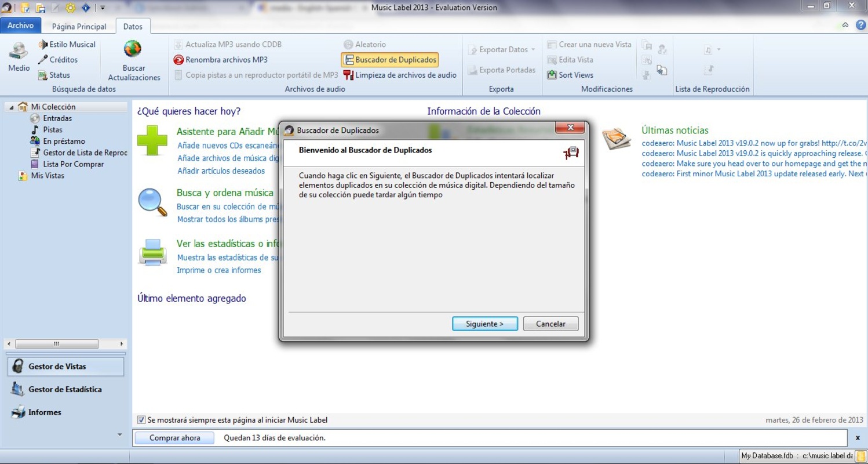The image size is (868, 464).
Task: Click the magnifying glass Busca icon
Action: [x=152, y=202]
